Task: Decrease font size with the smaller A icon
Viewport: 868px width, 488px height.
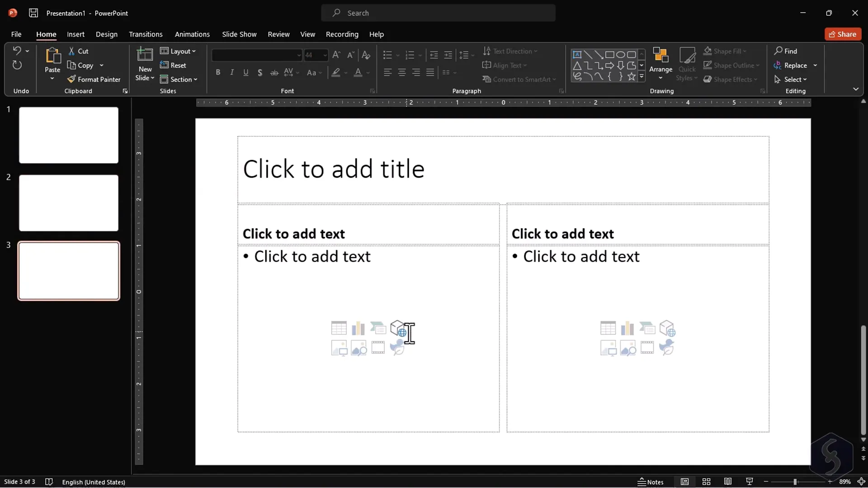Action: pos(350,55)
